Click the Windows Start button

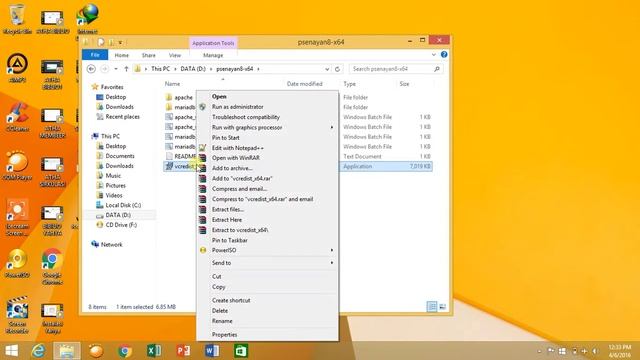pos(11,351)
